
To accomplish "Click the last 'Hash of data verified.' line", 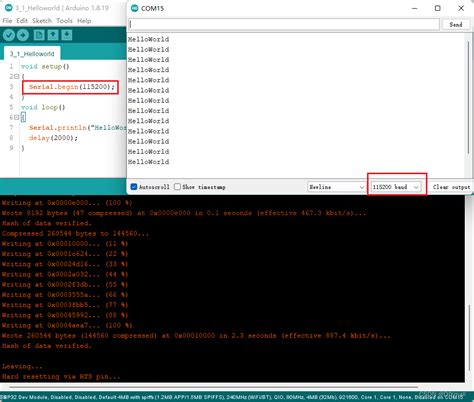I will (x=47, y=346).
